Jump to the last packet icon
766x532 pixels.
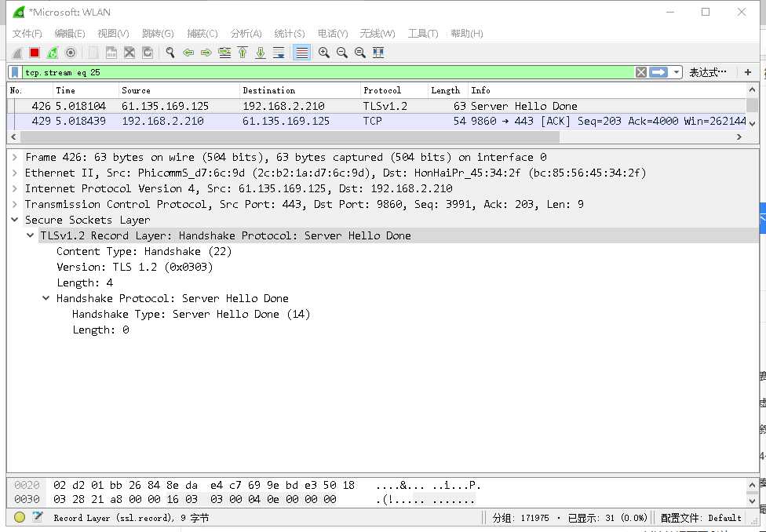coord(261,53)
